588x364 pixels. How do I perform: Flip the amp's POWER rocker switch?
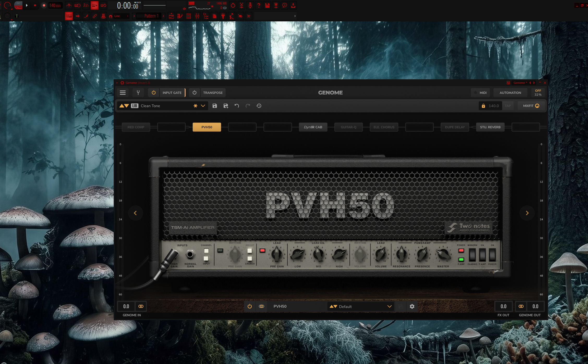(492, 255)
